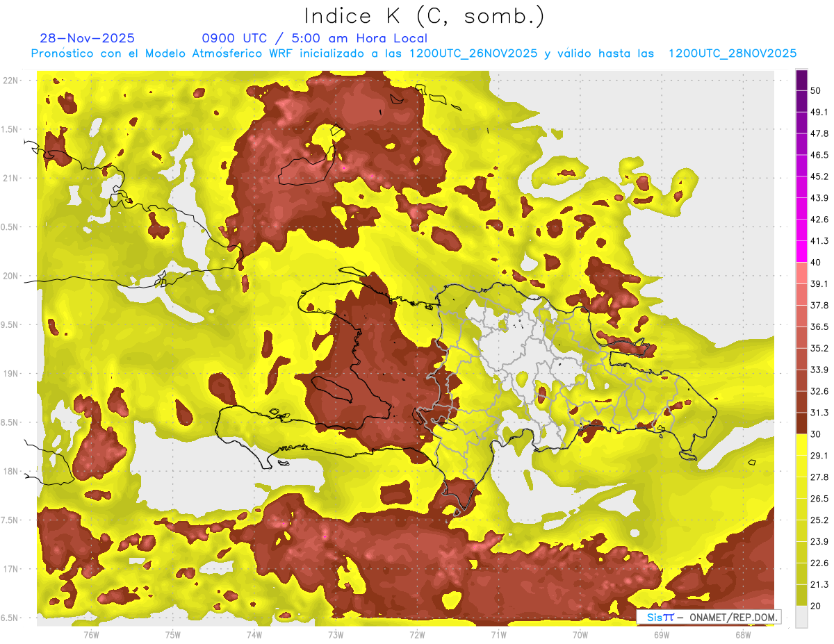
Task: Click the colorbar value "40"
Action: point(817,262)
